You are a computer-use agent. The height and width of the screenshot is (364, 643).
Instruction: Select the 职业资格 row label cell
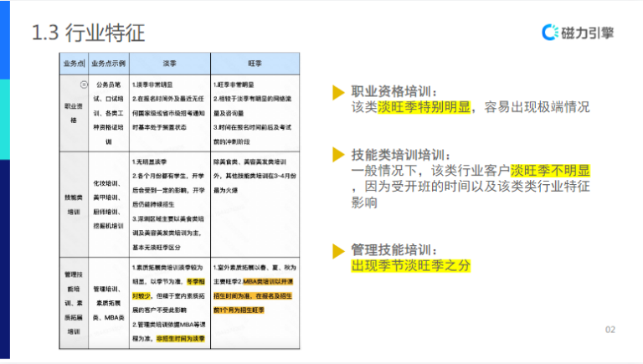click(x=74, y=113)
